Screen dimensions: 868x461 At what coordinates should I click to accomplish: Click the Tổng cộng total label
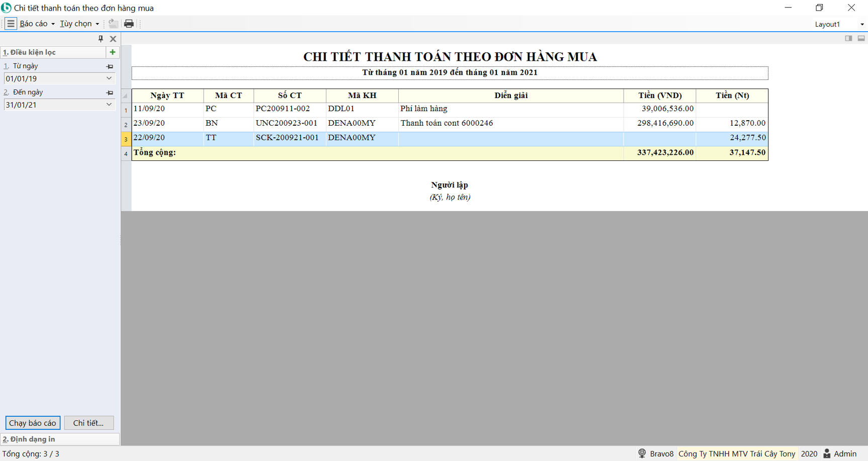click(x=155, y=153)
